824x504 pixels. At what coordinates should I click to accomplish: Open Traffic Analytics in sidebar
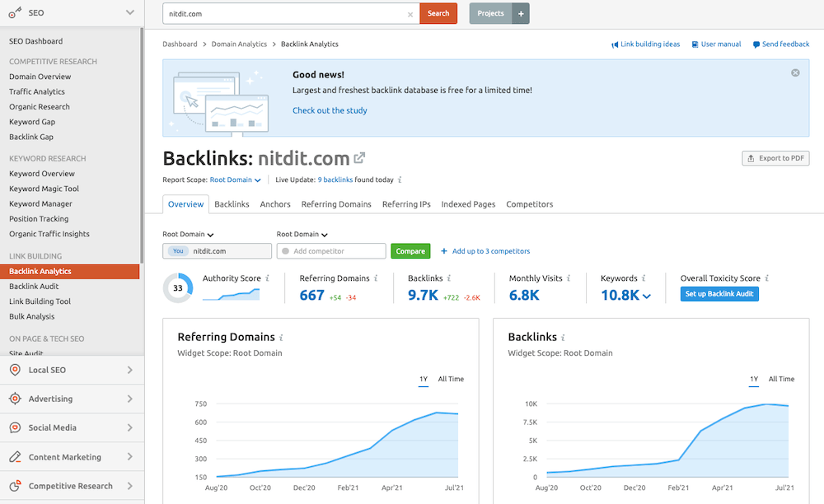(37, 92)
